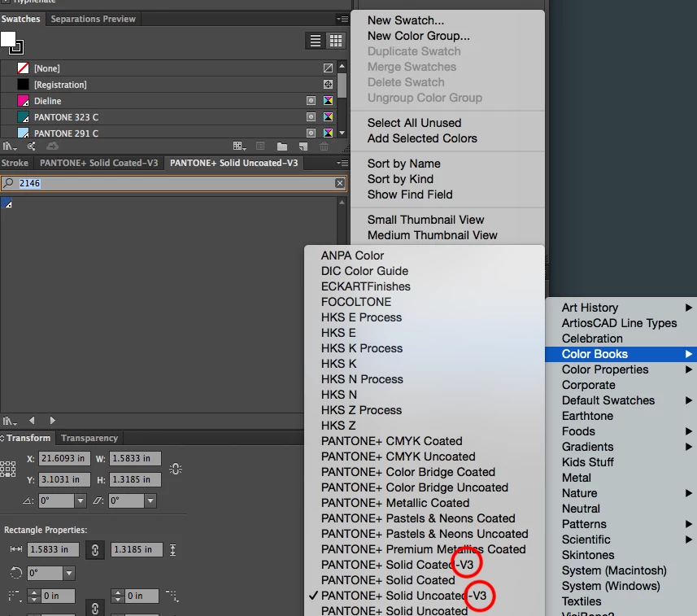Open the Show Swatch Kinds menu
This screenshot has height=616, width=697.
[239, 146]
